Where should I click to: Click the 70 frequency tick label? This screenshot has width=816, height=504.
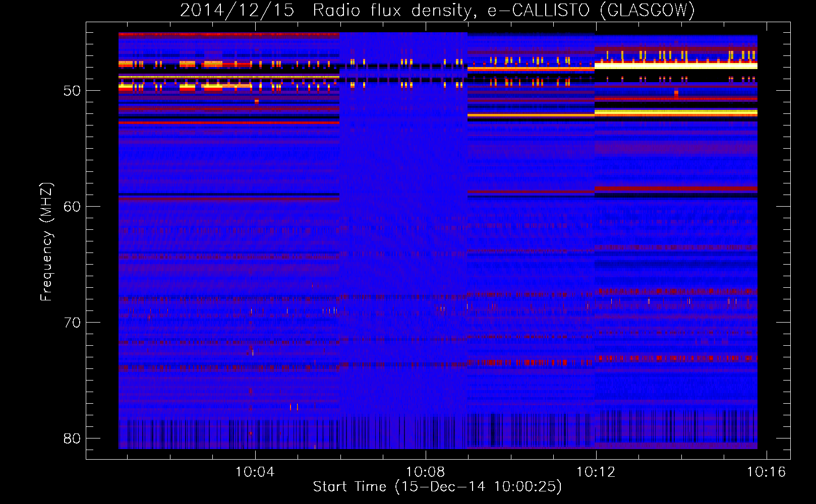pyautogui.click(x=72, y=323)
